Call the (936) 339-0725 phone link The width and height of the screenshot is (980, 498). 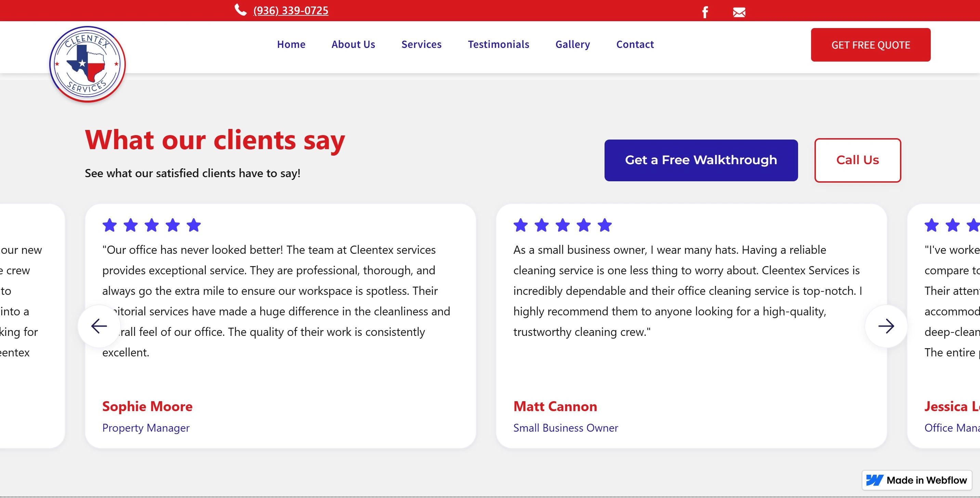291,10
